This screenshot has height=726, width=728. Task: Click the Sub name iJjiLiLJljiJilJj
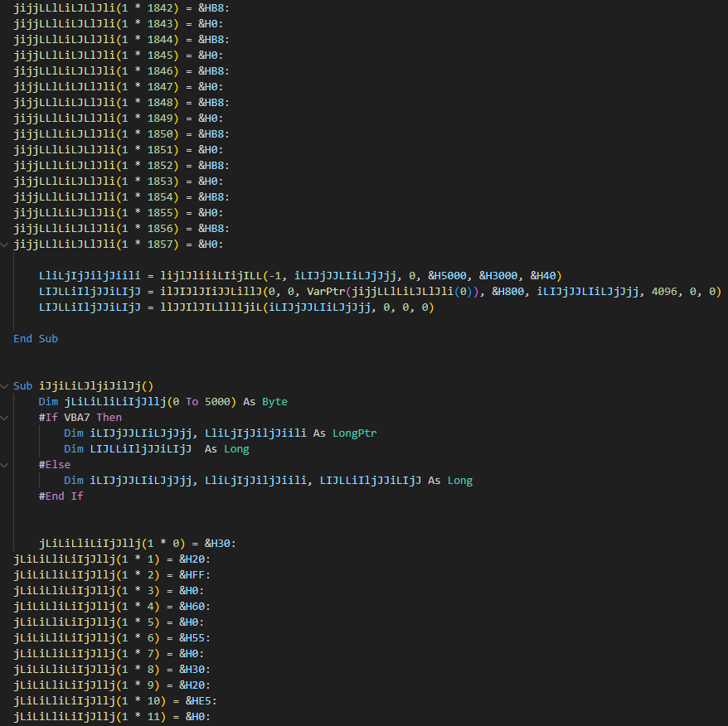coord(90,385)
